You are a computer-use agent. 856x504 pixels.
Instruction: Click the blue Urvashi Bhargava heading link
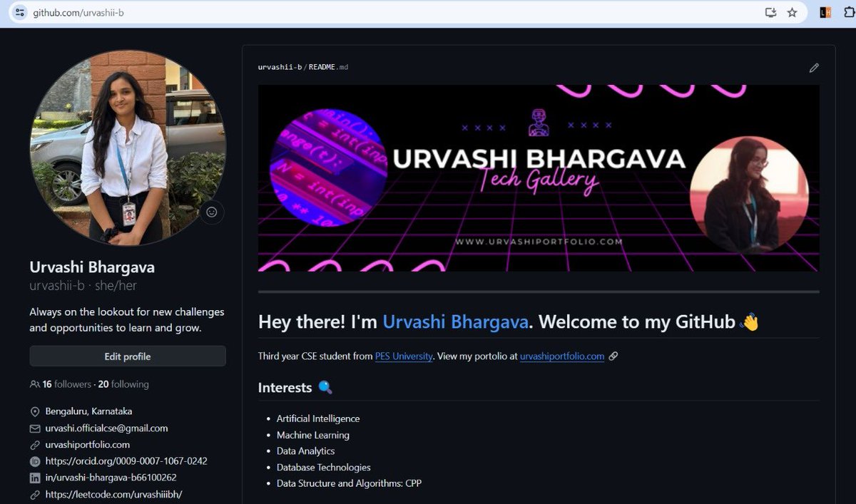pyautogui.click(x=455, y=322)
